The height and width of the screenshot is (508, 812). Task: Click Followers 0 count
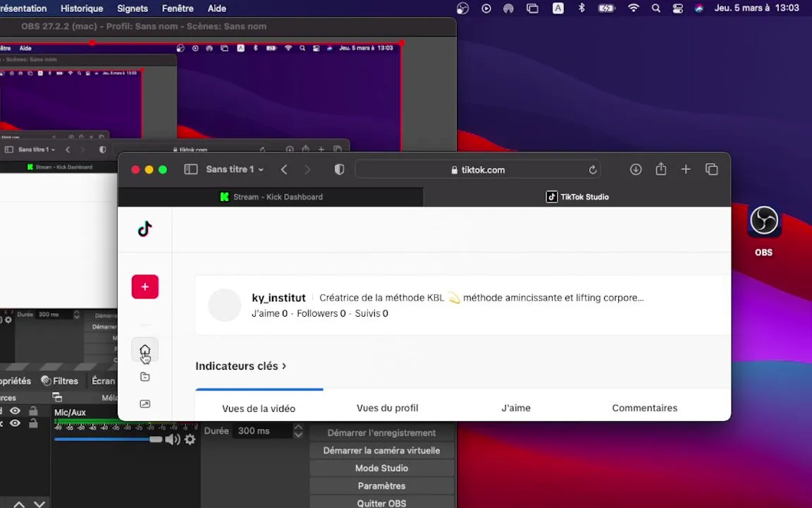[321, 313]
